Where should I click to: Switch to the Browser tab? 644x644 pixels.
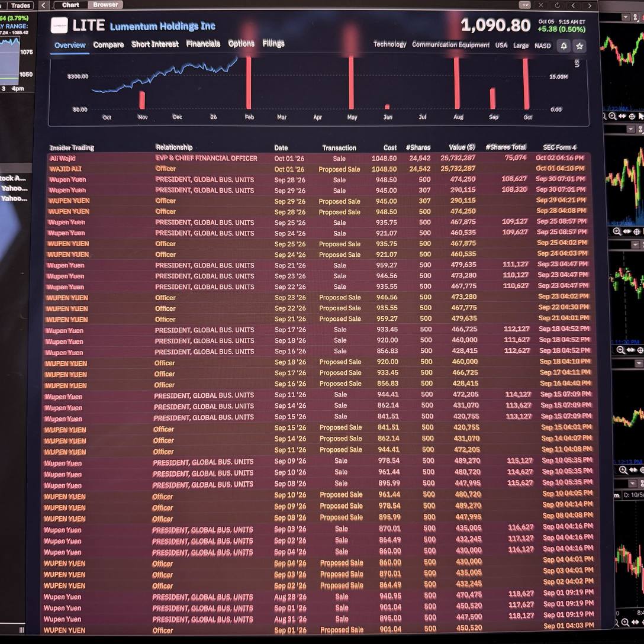pos(105,5)
